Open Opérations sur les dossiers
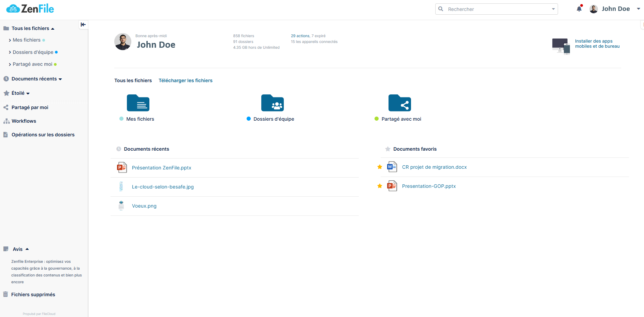The image size is (644, 317). tap(43, 135)
